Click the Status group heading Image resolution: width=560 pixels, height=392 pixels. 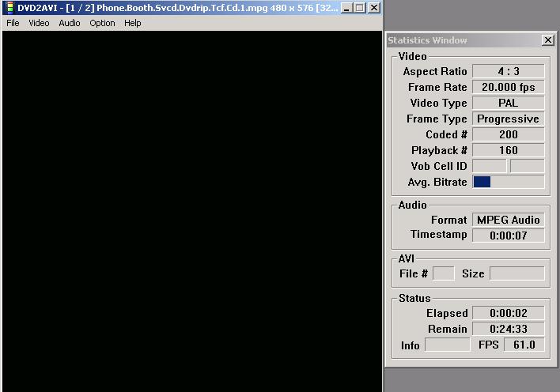tap(414, 298)
